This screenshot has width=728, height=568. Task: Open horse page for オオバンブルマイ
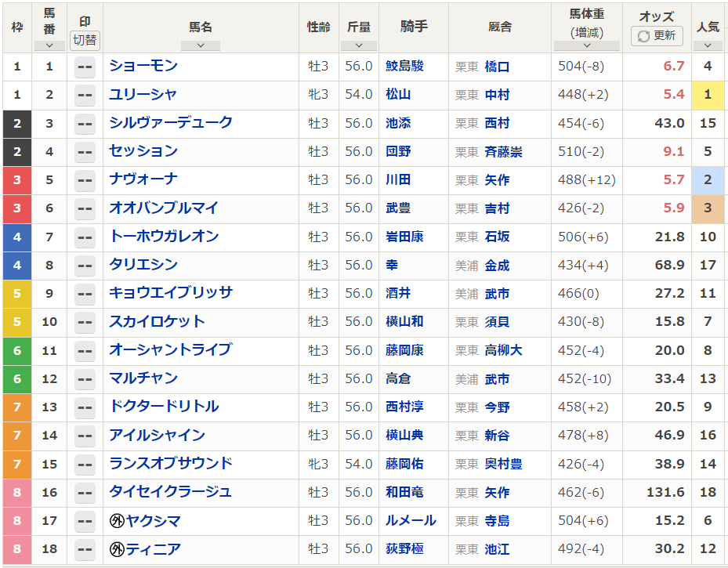point(164,208)
